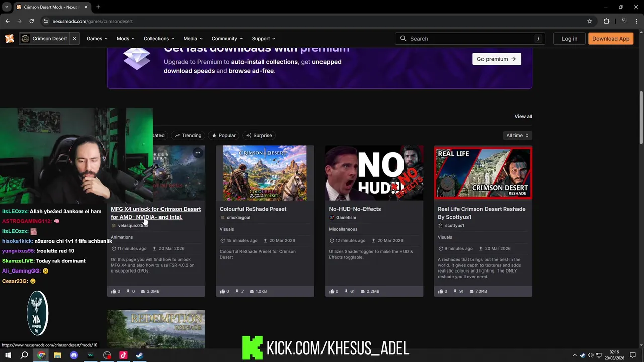The width and height of the screenshot is (644, 362).
Task: Click download count icon on Real Life Reshade card
Action: click(x=455, y=291)
